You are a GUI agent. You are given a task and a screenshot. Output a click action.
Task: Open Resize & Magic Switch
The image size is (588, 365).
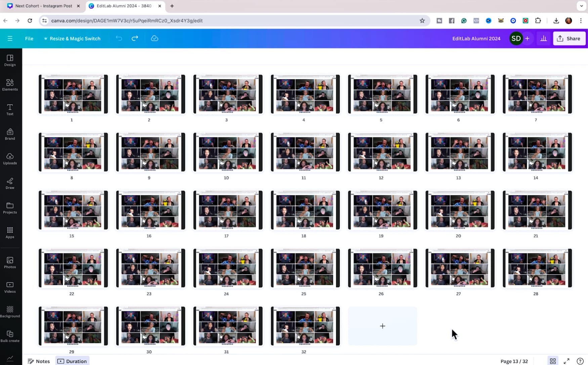click(72, 38)
